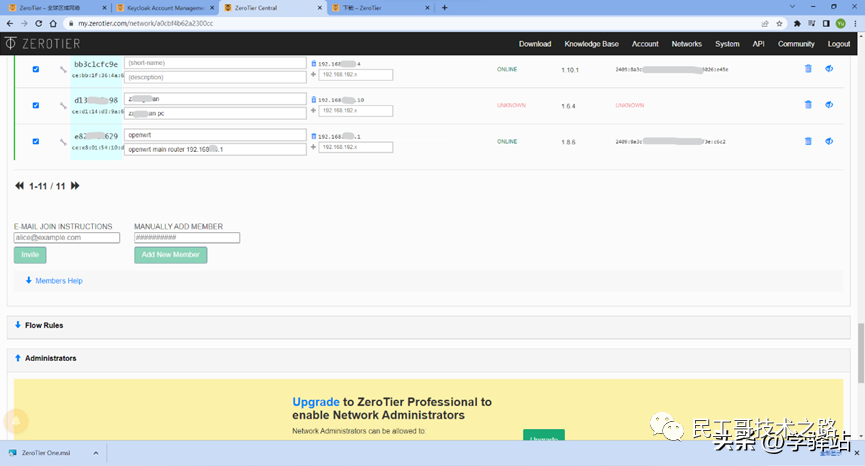
Task: Go to previous members page arrow
Action: tap(19, 186)
